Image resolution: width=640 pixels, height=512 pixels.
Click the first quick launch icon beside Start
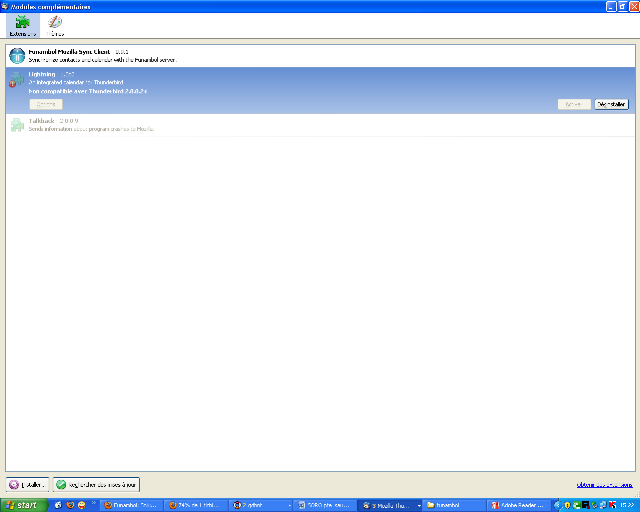point(58,505)
